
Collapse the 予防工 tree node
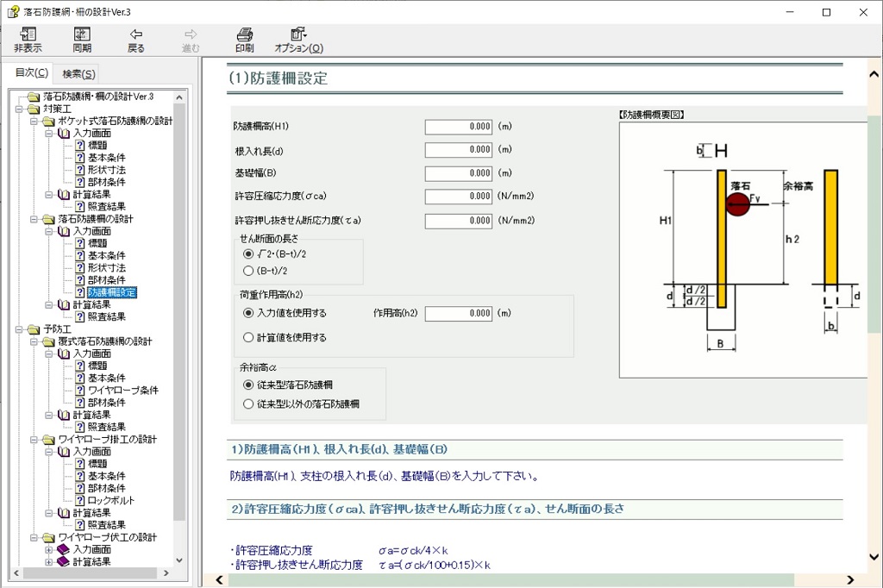coord(19,329)
